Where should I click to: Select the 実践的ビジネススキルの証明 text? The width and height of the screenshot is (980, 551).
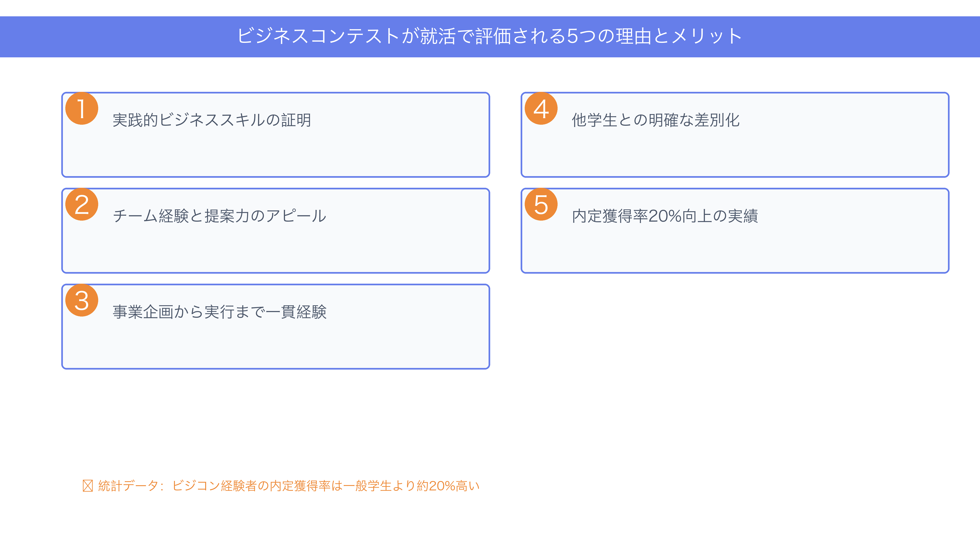(x=212, y=120)
